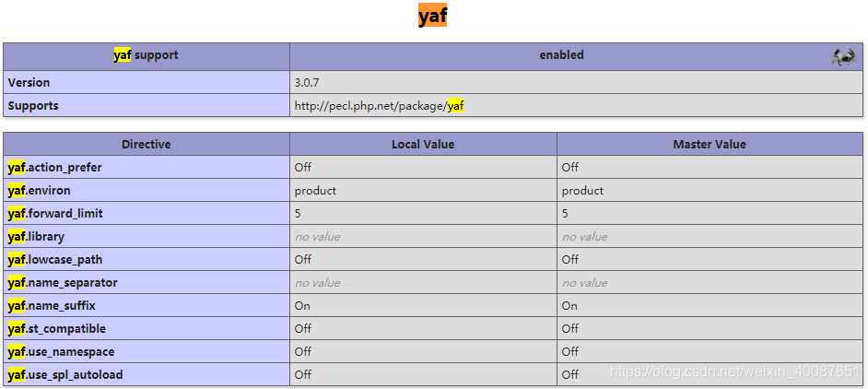Click the yaf.st_compatible directive name

(57, 329)
